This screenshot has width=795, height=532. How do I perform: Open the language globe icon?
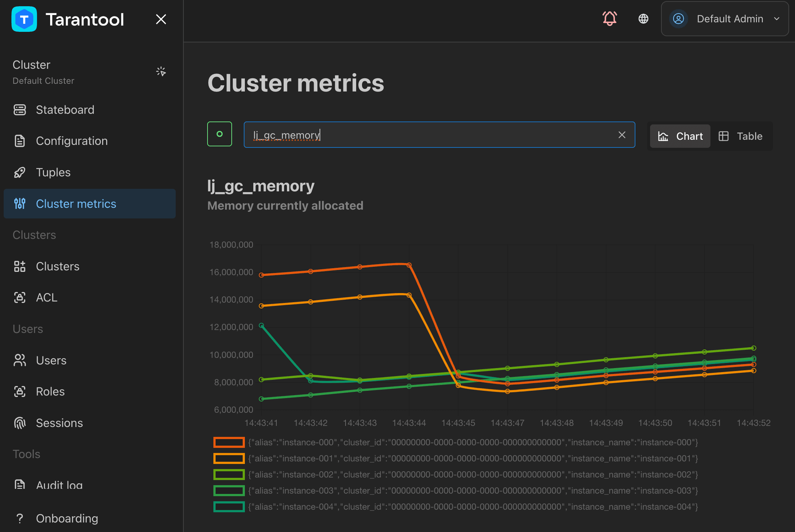643,19
